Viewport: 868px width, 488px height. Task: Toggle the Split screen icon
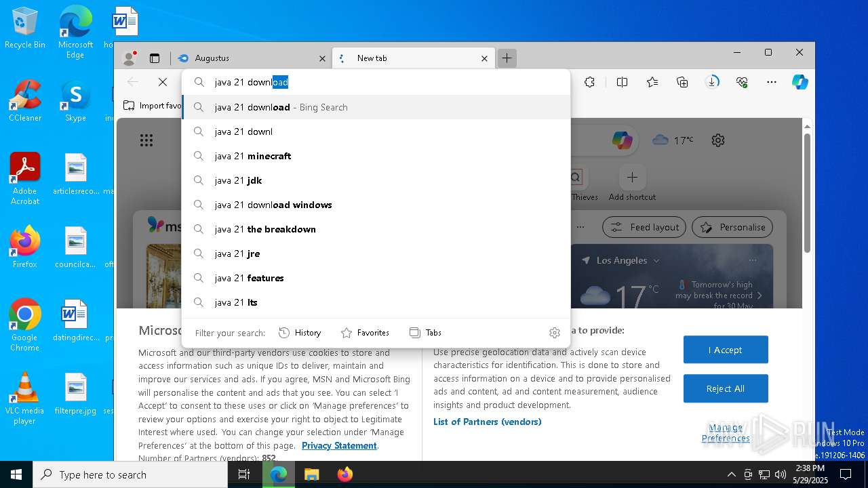coord(622,82)
